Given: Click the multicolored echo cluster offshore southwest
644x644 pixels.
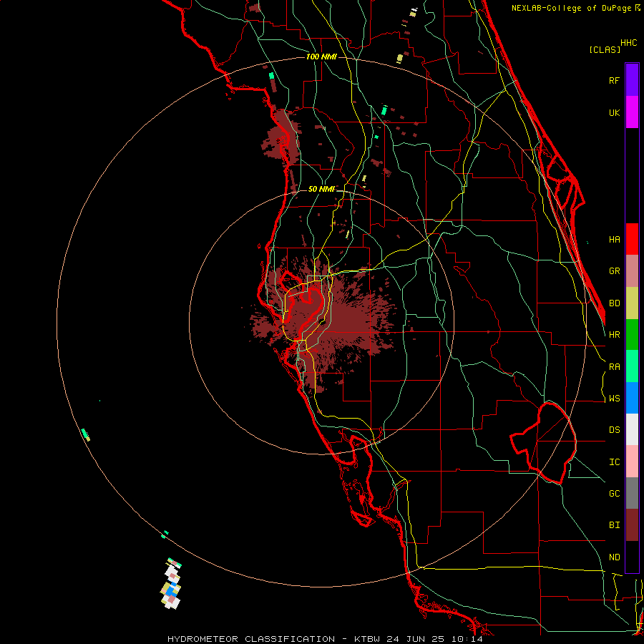Looking at the screenshot, I should point(171,584).
